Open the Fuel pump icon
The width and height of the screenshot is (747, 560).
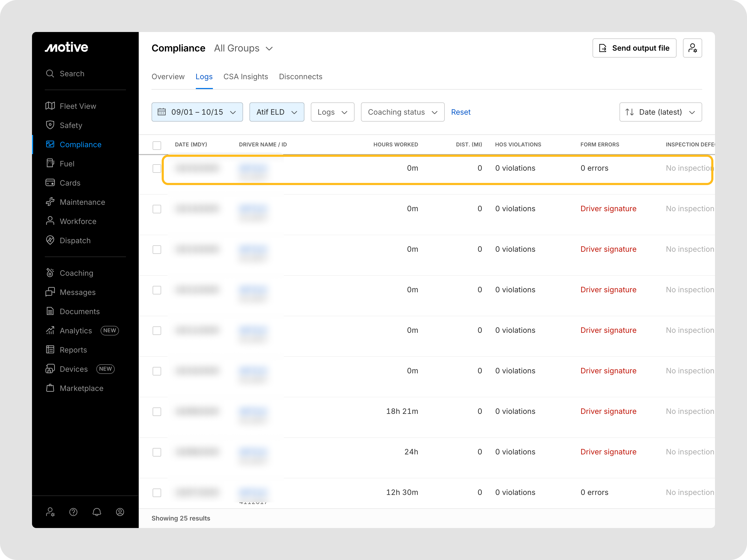50,163
